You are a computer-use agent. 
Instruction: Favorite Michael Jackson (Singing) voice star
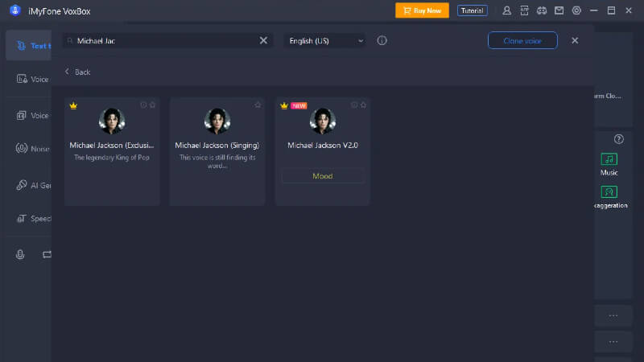coord(258,105)
